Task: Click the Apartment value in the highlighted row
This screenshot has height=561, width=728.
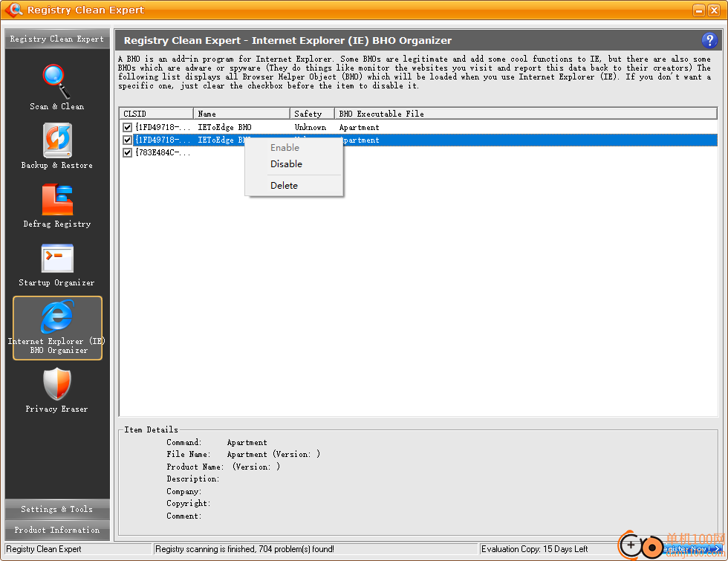Action: tap(360, 140)
